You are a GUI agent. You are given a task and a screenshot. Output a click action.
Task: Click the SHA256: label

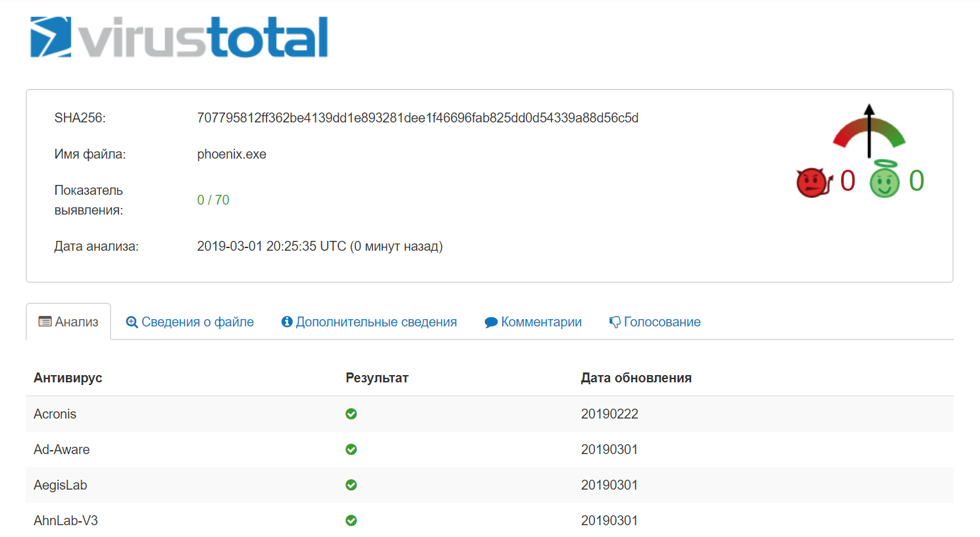pos(80,118)
